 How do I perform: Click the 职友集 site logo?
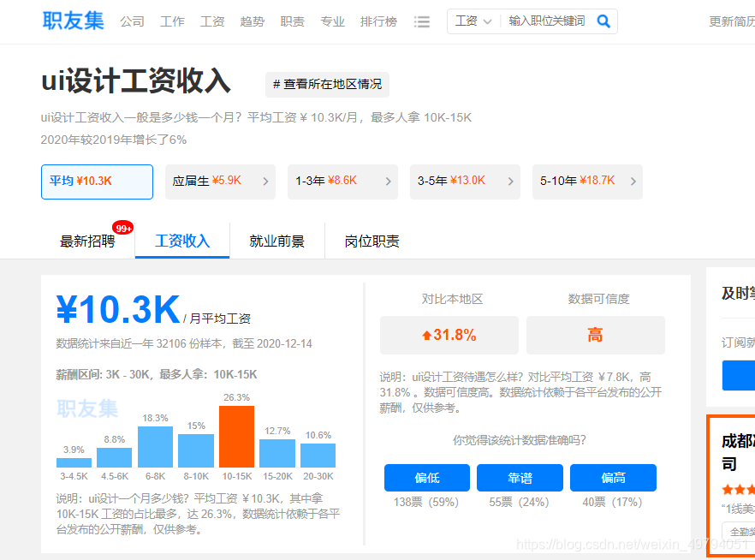click(73, 20)
